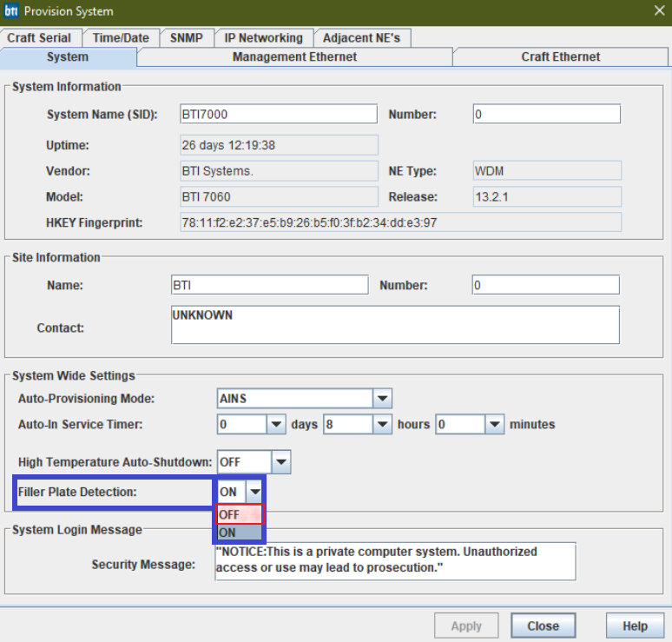Click the System Name (SID) field
This screenshot has width=672, height=642.
pos(278,115)
